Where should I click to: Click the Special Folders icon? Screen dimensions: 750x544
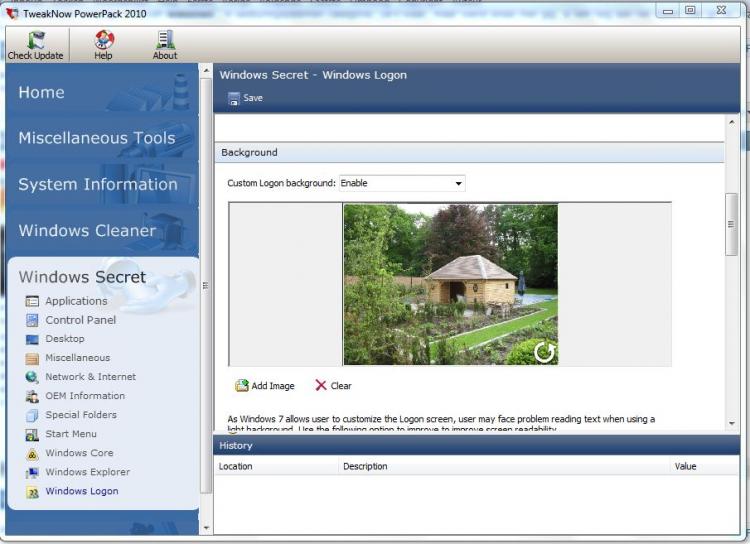pyautogui.click(x=32, y=415)
